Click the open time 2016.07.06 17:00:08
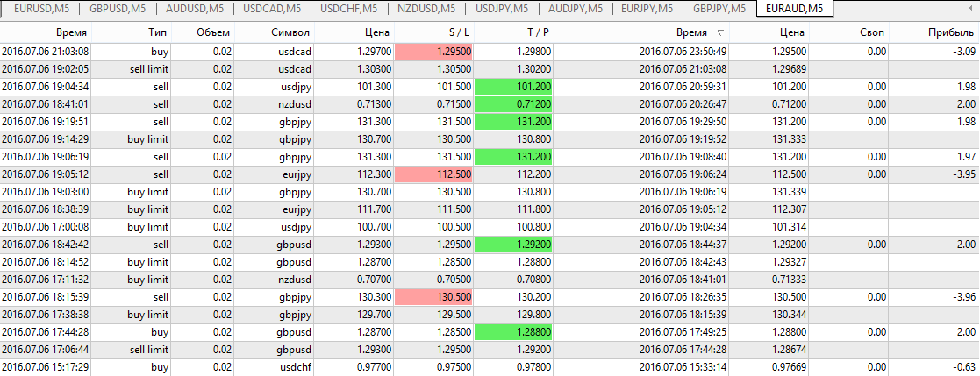Viewport: 980px width, 376px height. 45,227
